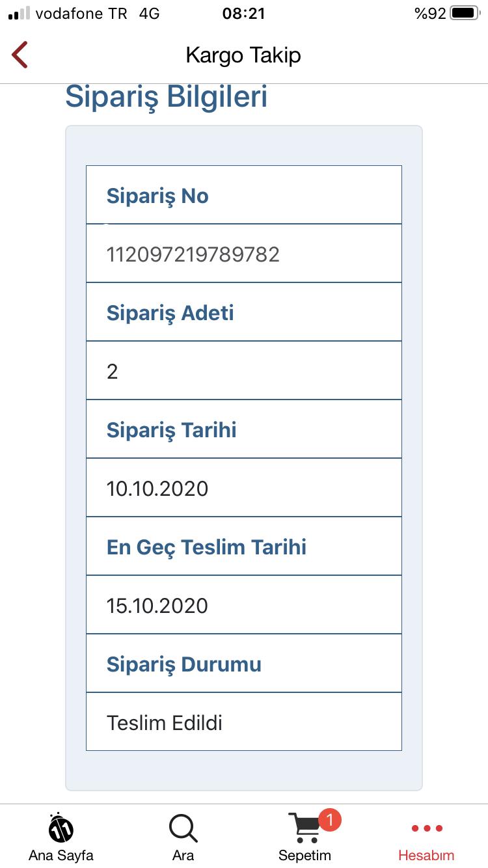Image resolution: width=488 pixels, height=868 pixels.
Task: Tap the battery icon in status bar
Action: pyautogui.click(x=465, y=13)
